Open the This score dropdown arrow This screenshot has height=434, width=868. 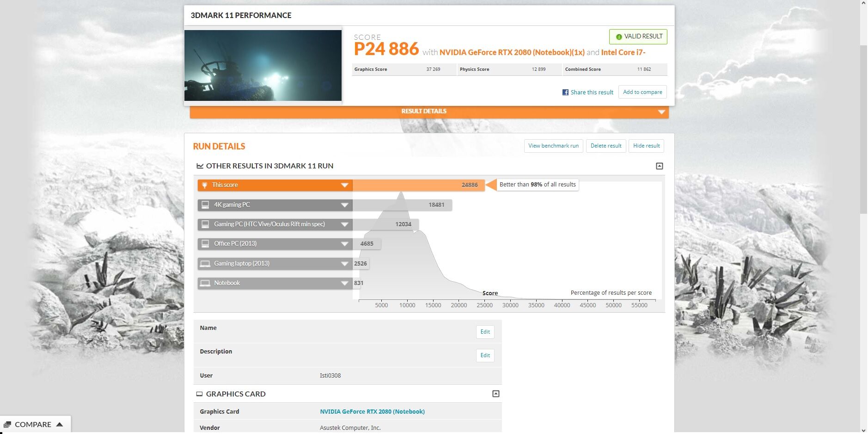coord(345,185)
